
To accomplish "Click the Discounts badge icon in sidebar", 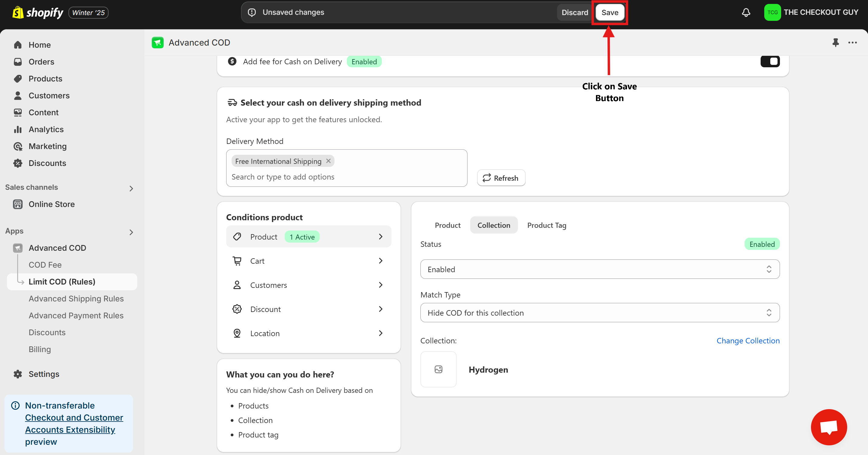I will click(x=18, y=163).
